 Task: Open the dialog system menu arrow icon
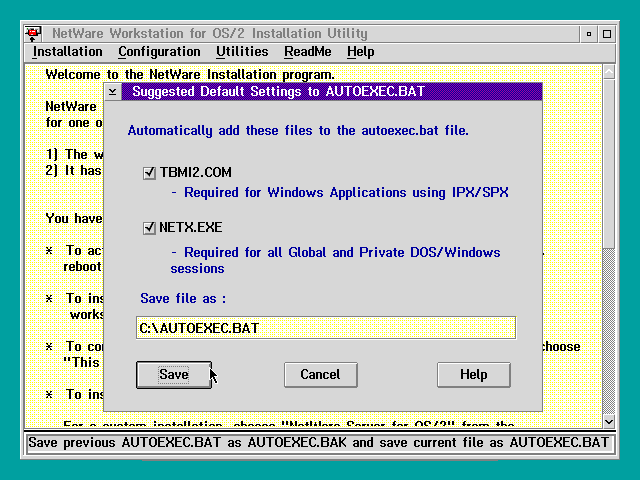pyautogui.click(x=113, y=91)
